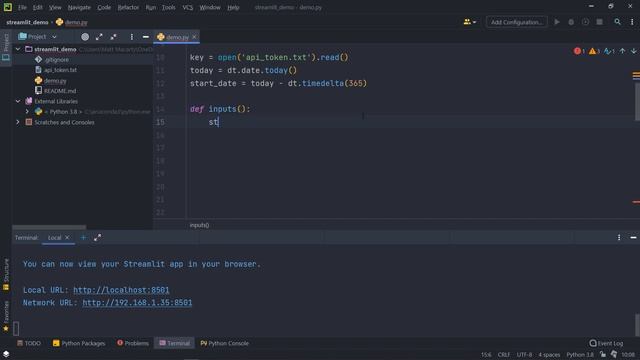The width and height of the screenshot is (640, 360).
Task: Collapse the External Libraries node
Action: [18, 101]
